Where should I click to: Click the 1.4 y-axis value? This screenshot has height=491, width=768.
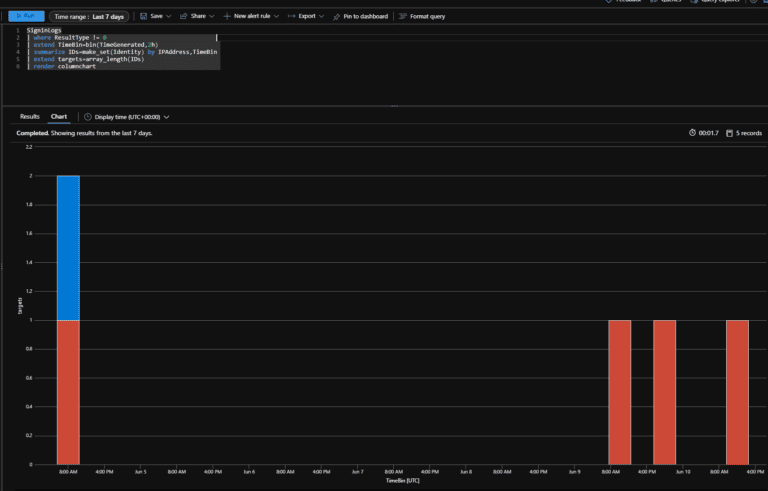coord(29,263)
